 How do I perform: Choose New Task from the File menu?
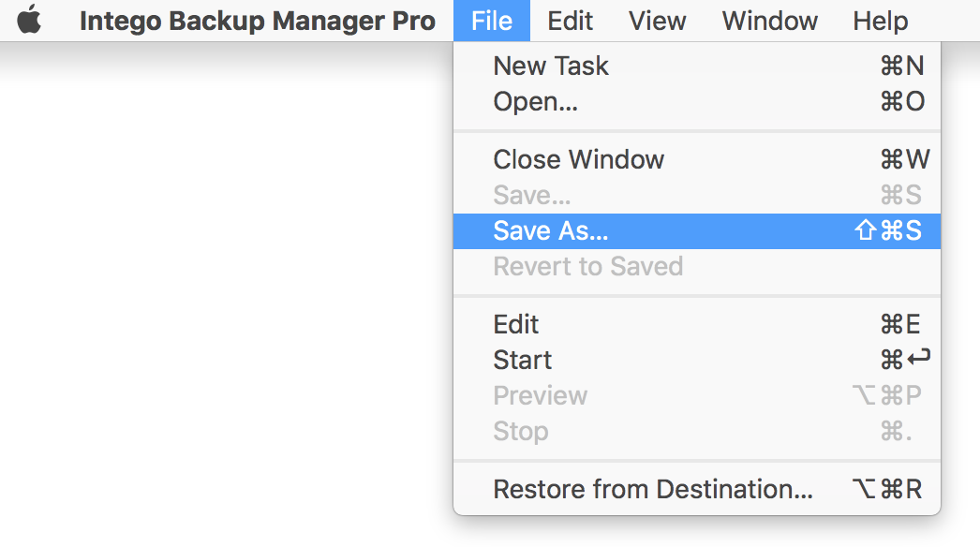[697, 66]
